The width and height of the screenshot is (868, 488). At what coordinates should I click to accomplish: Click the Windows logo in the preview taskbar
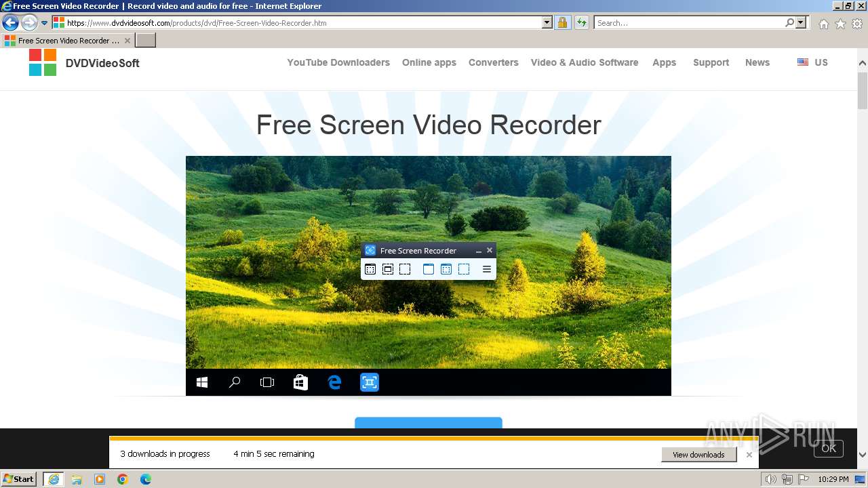202,383
